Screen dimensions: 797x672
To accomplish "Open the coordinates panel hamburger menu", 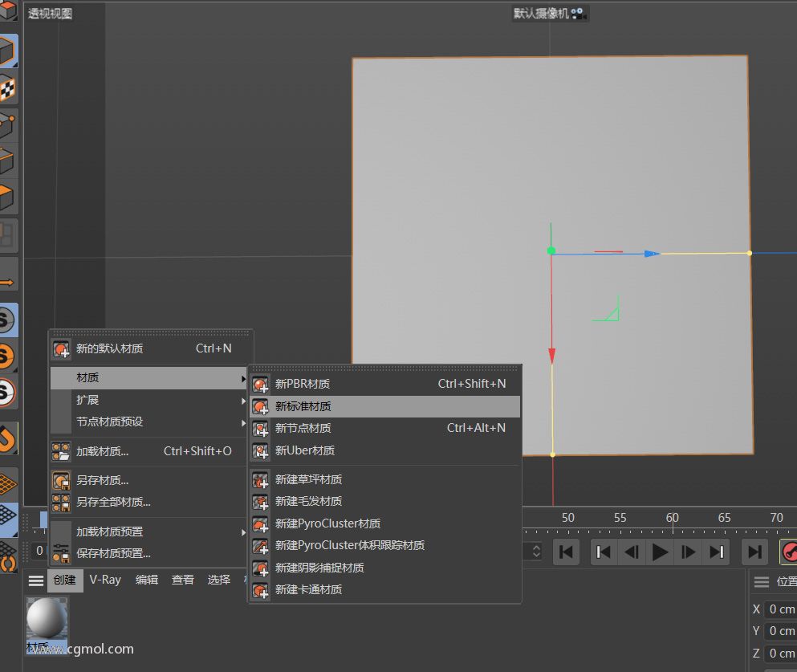I will point(762,582).
